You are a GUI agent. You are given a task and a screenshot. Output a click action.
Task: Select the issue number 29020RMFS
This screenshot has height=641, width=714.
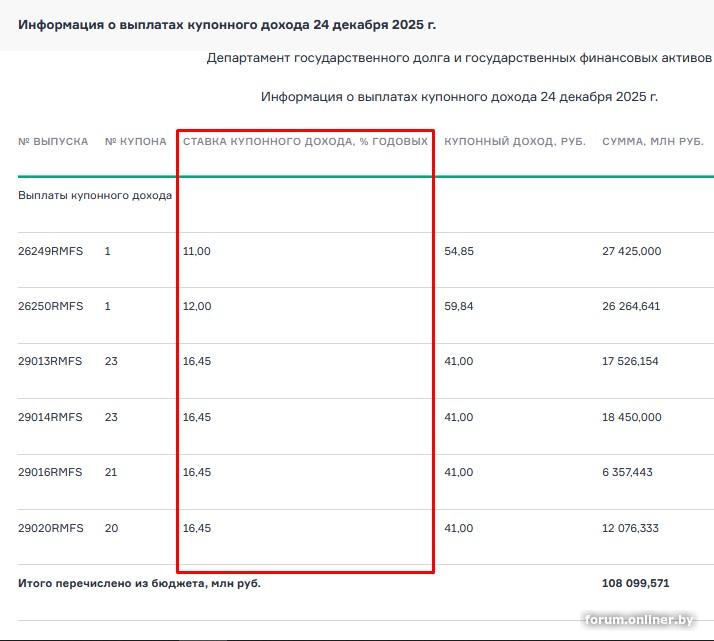[x=51, y=528]
